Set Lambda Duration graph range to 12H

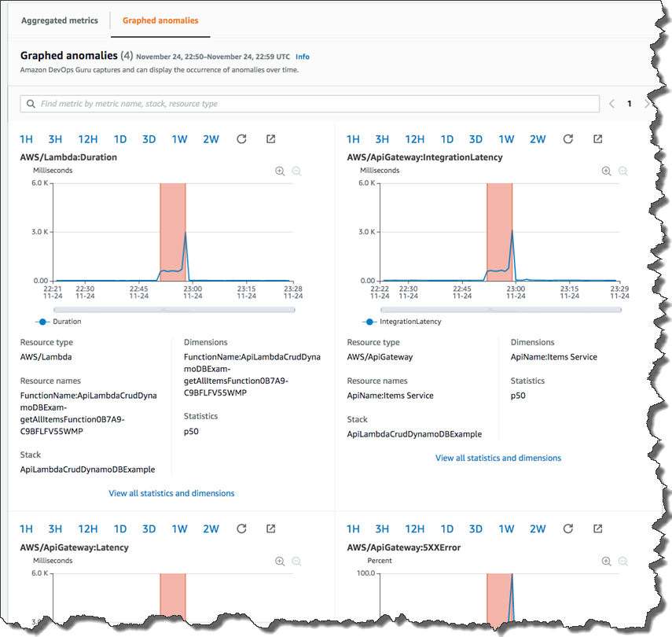pos(88,139)
